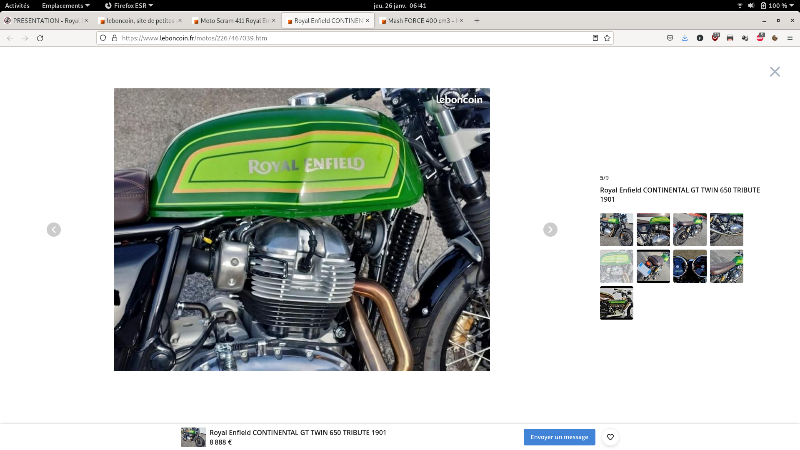This screenshot has height=450, width=800.
Task: Open the rear seat and license plate thumbnail
Action: pyautogui.click(x=653, y=266)
